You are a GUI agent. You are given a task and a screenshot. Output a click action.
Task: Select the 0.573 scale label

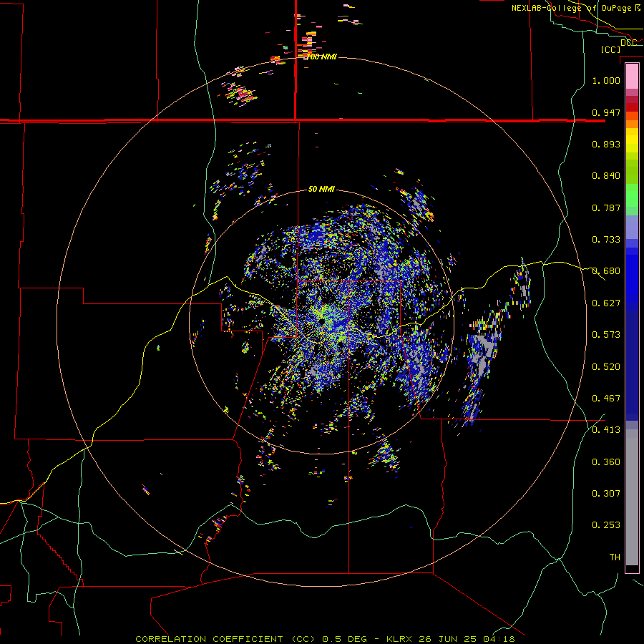click(606, 335)
